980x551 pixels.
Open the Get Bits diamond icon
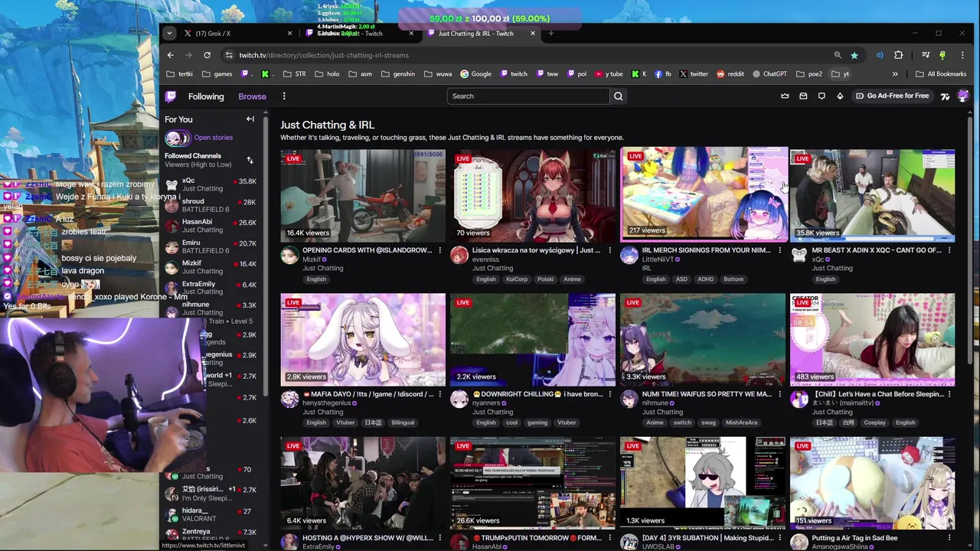coord(840,96)
